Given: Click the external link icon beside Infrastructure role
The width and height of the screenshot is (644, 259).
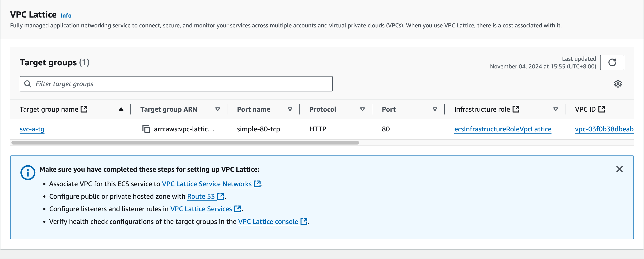Looking at the screenshot, I should 516,109.
